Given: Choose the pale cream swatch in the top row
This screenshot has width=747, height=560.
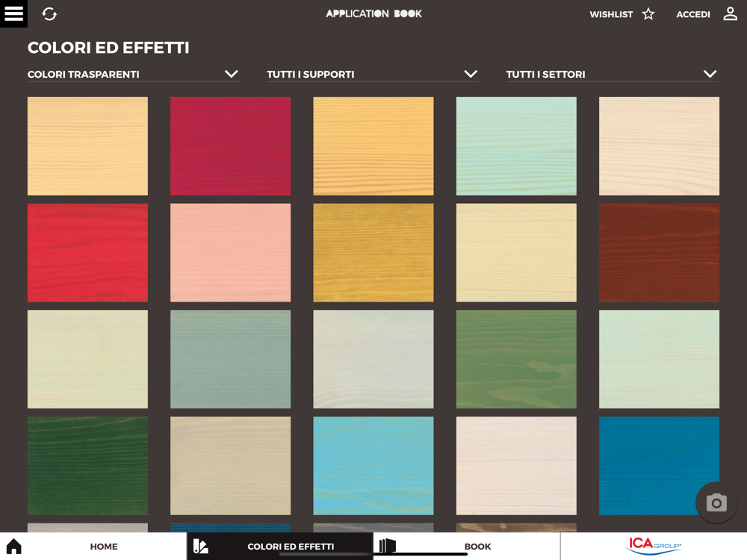Looking at the screenshot, I should coord(660,146).
